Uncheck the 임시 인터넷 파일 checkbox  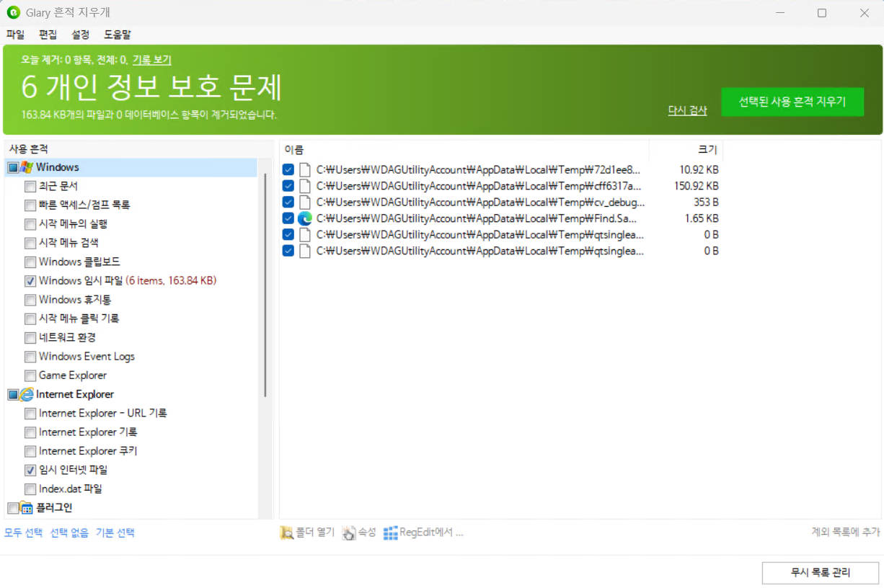(30, 470)
